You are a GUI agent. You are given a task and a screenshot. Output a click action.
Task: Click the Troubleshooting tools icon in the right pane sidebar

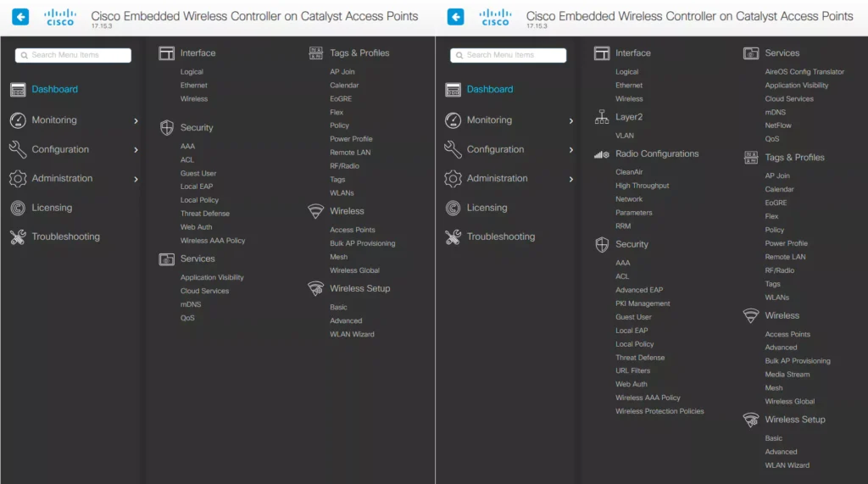pos(453,237)
